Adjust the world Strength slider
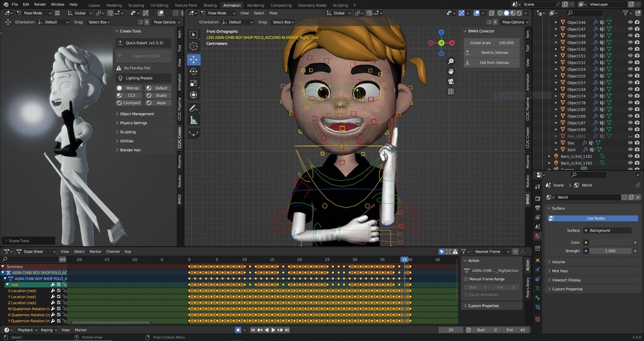This screenshot has width=644, height=341. [x=610, y=251]
